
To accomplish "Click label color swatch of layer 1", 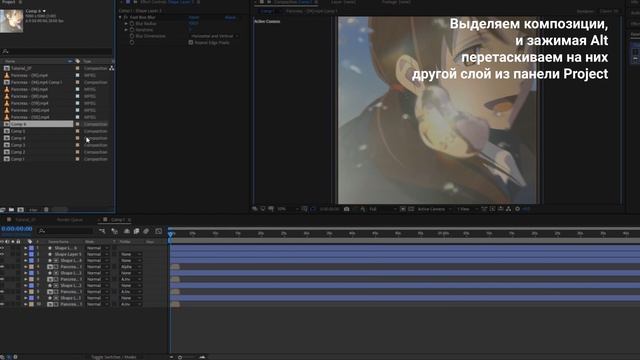I will (x=31, y=248).
